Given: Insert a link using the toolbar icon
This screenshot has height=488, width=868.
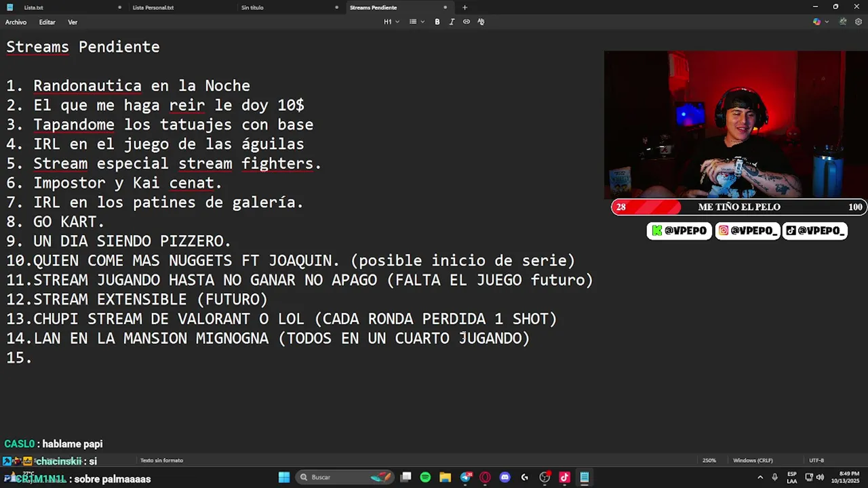Looking at the screenshot, I should [x=467, y=22].
